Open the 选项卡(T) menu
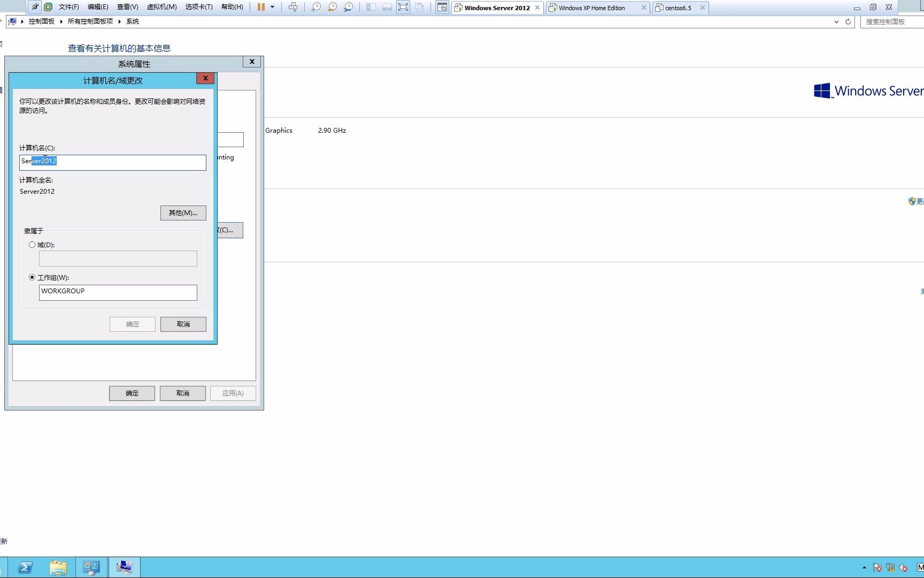Image resolution: width=924 pixels, height=578 pixels. [199, 7]
